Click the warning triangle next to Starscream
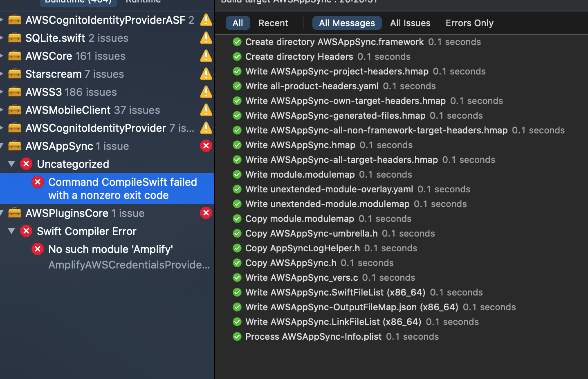 (x=206, y=74)
